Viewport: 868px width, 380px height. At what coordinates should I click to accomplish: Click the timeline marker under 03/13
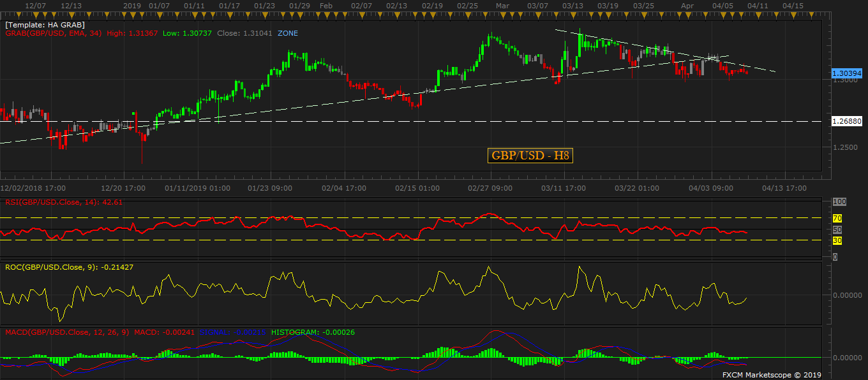pyautogui.click(x=572, y=14)
